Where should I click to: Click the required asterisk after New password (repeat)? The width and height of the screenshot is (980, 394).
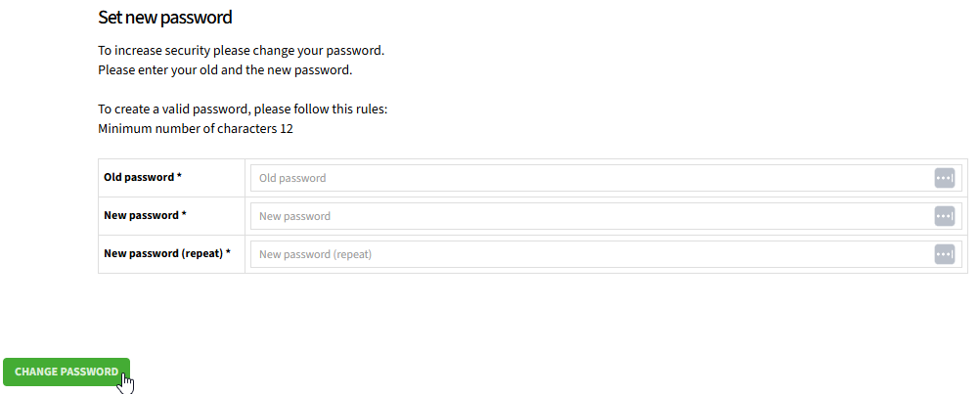(228, 252)
